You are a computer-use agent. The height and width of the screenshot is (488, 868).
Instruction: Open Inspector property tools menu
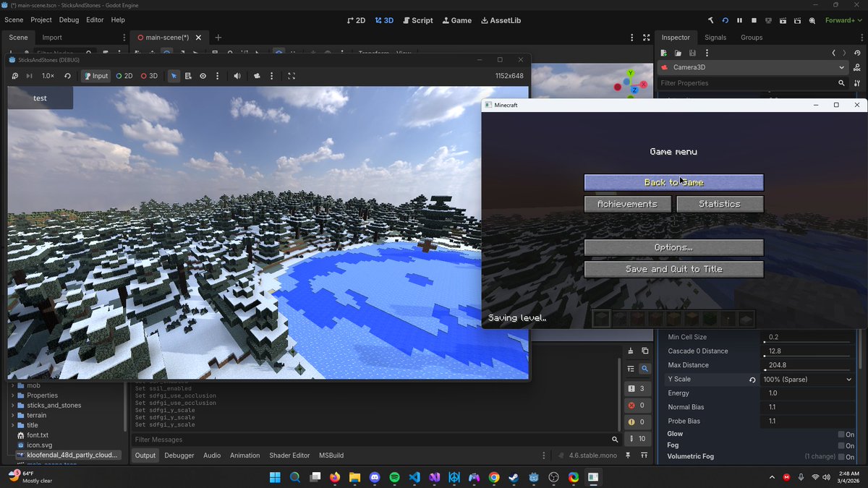857,83
